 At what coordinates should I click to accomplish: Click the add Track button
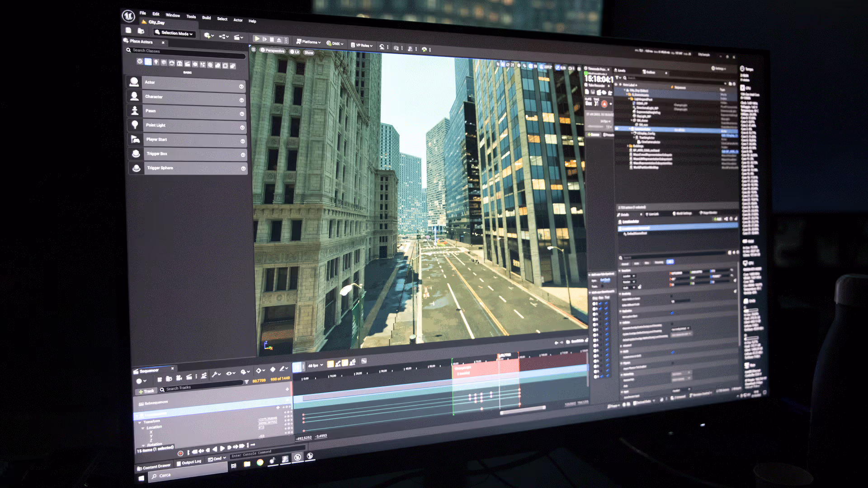tap(146, 391)
